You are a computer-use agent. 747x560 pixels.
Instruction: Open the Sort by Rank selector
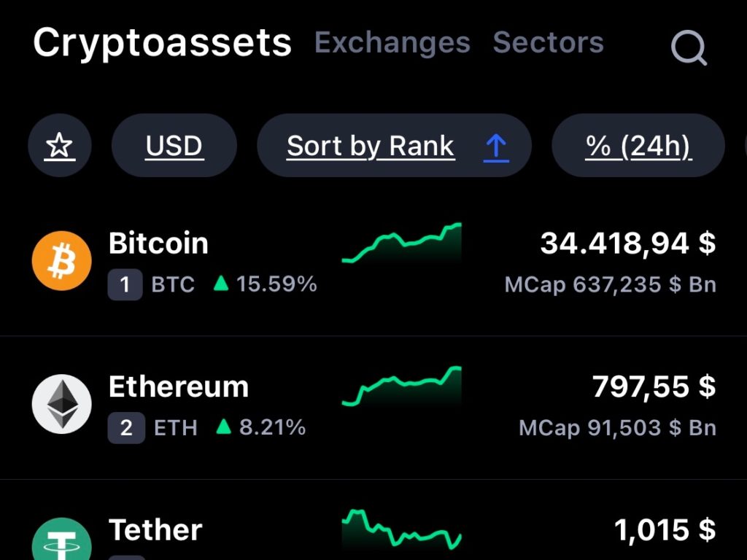371,146
